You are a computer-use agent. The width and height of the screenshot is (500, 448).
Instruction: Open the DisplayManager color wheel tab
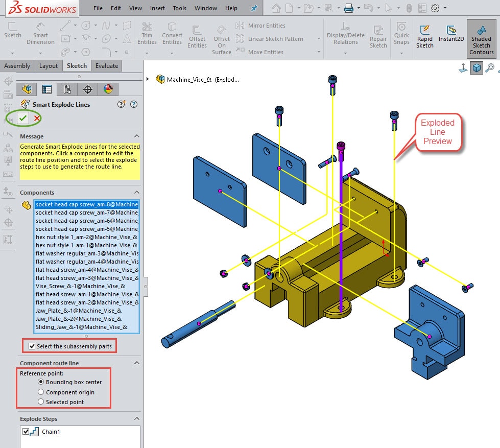coord(108,89)
